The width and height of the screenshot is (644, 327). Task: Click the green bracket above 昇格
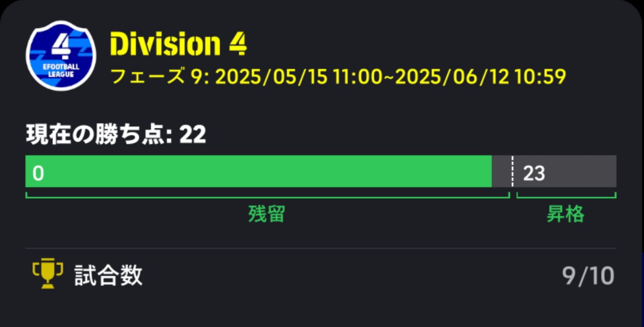tap(566, 197)
